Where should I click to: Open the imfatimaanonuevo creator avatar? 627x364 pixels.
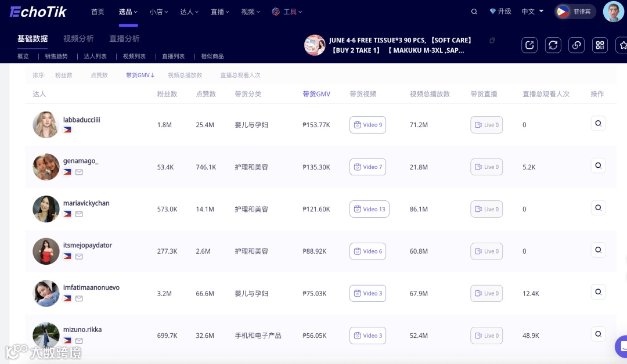(x=46, y=293)
